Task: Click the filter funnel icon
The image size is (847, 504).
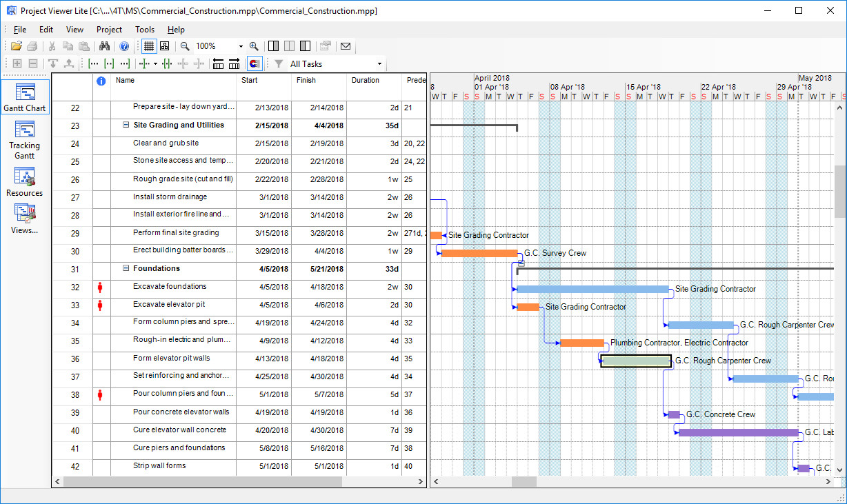Action: [x=277, y=63]
